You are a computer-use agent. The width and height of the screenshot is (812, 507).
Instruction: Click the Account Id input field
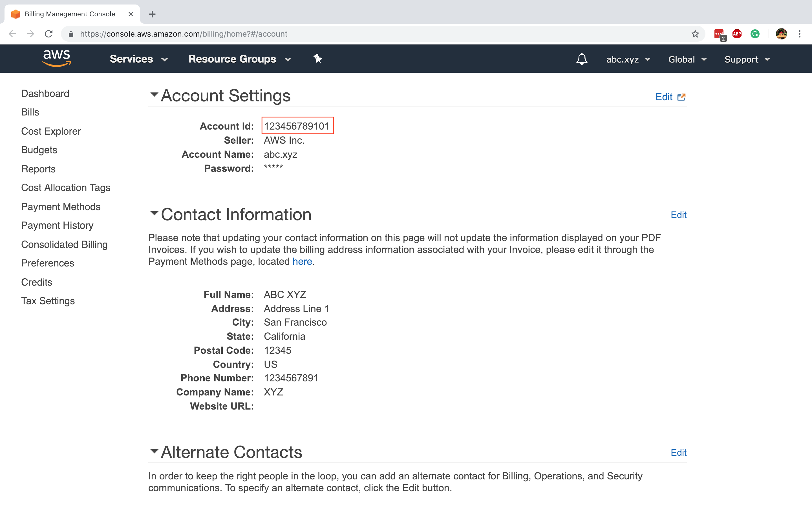[x=297, y=126]
